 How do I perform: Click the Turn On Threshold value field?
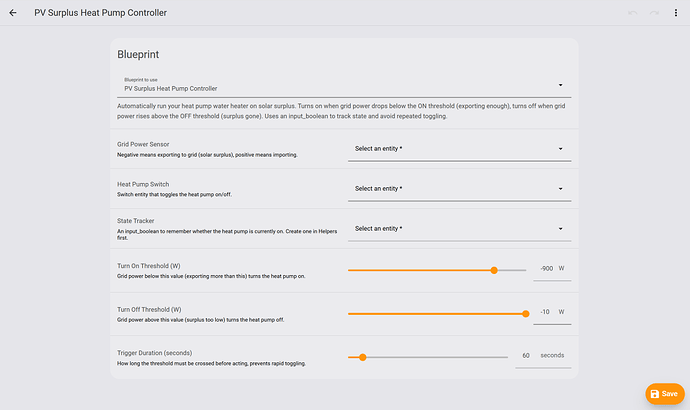point(552,269)
